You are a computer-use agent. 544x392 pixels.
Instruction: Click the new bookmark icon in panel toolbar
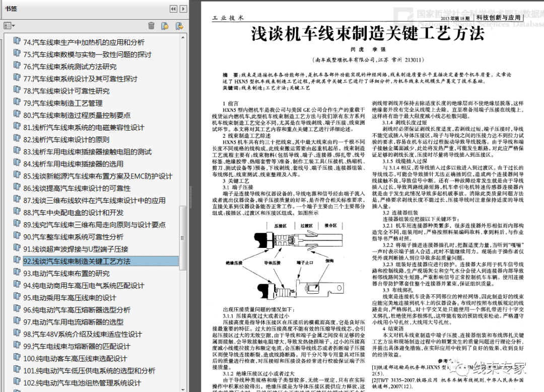point(164,25)
